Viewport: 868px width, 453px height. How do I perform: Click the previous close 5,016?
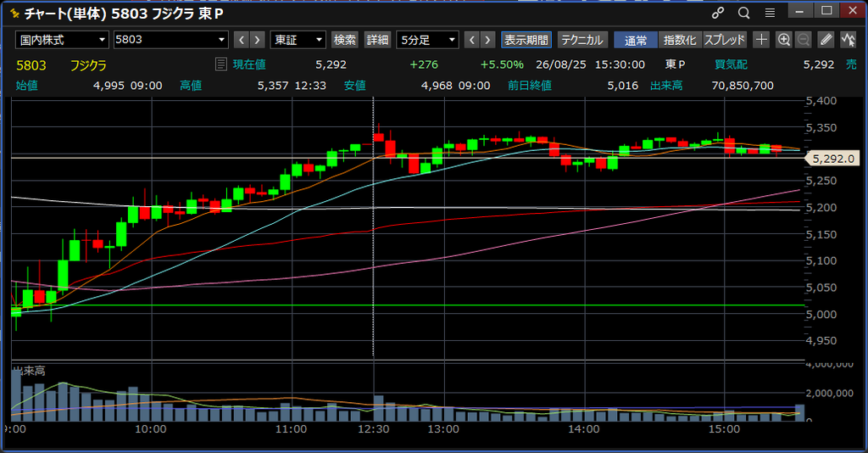(x=623, y=86)
